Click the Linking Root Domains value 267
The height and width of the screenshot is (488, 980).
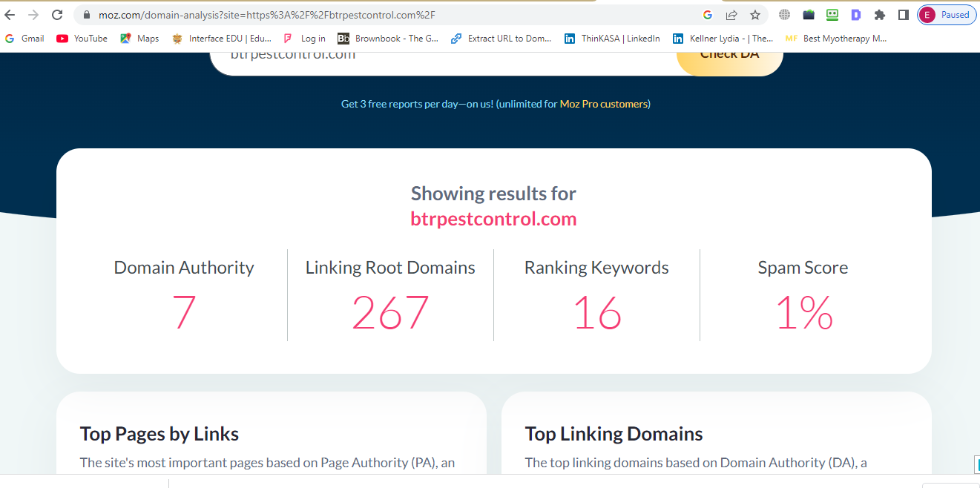tap(390, 313)
